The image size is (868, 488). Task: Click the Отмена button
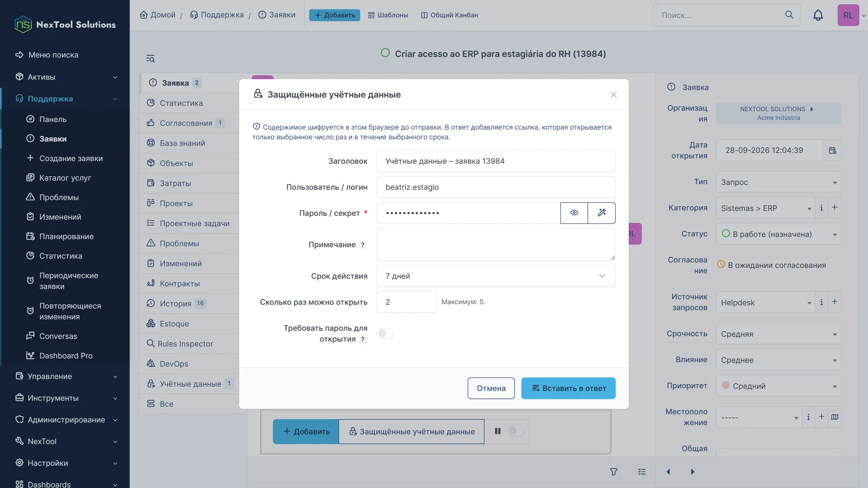[491, 388]
